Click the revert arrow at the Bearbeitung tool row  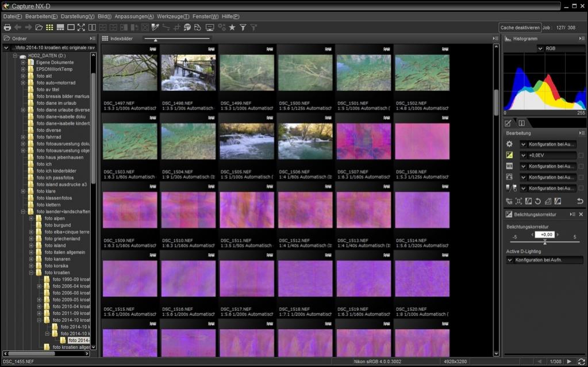click(580, 201)
